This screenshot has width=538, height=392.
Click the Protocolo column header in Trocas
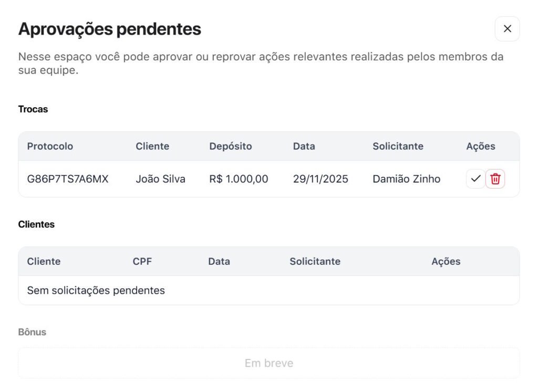[x=50, y=146]
